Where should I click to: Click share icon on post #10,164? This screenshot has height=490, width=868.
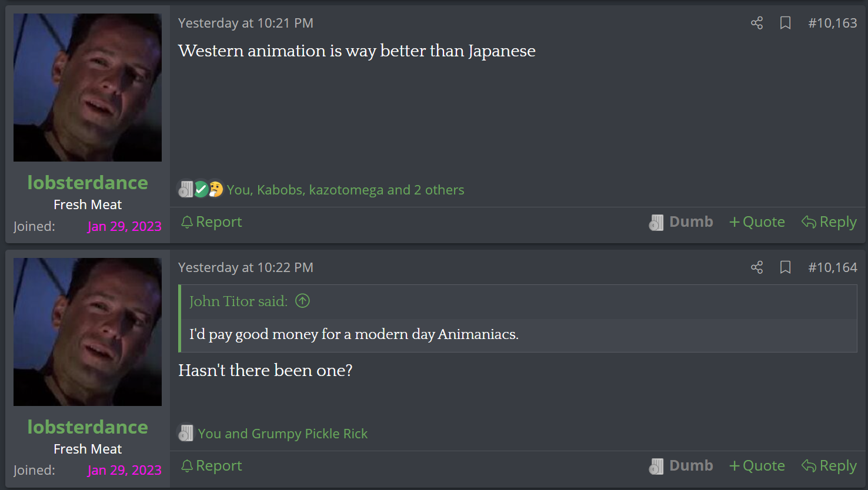coord(757,267)
